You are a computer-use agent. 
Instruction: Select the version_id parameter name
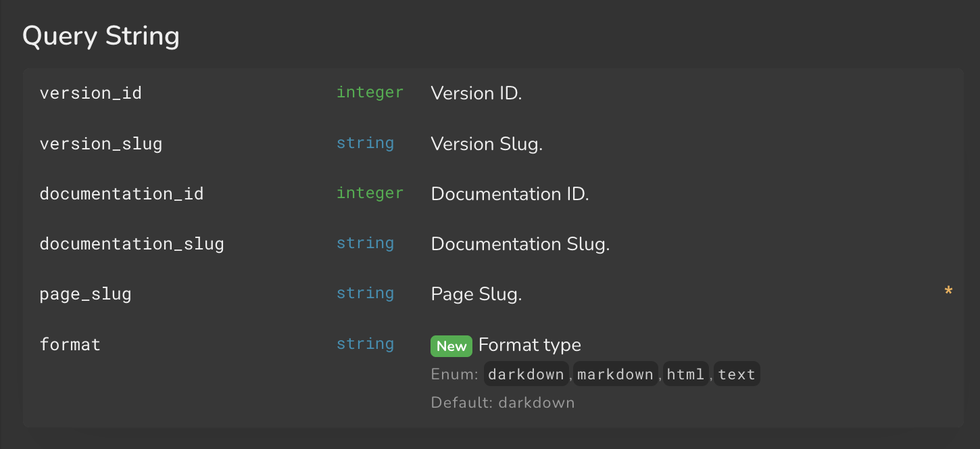point(91,93)
